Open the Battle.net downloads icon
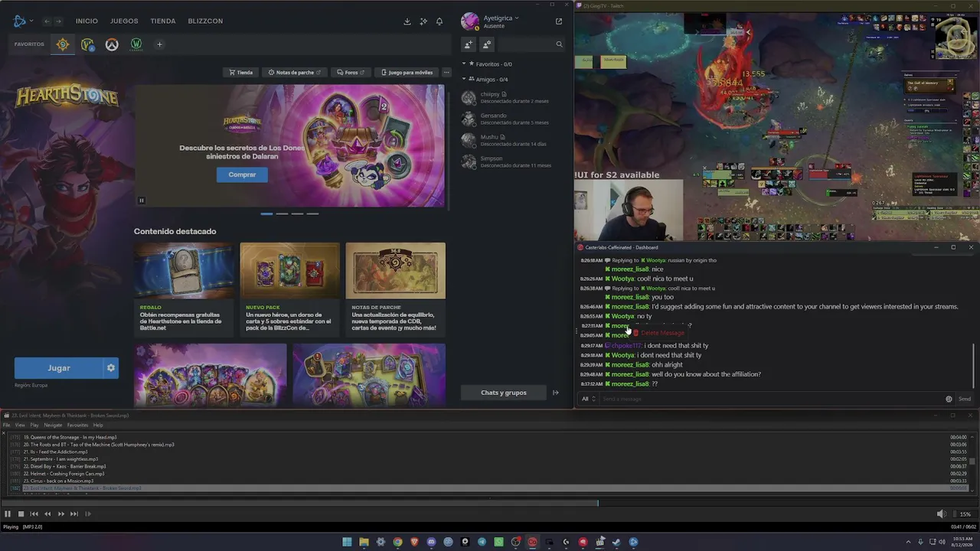The height and width of the screenshot is (551, 980). click(407, 21)
